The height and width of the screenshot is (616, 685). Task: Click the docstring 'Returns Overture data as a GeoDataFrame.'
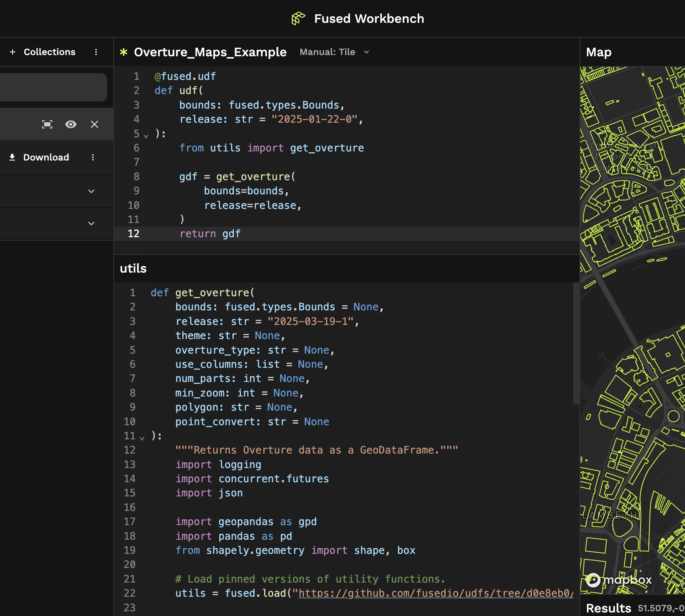[317, 450]
